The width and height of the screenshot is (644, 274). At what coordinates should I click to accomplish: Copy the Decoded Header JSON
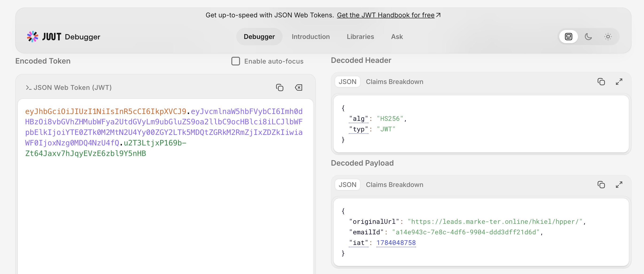[601, 82]
